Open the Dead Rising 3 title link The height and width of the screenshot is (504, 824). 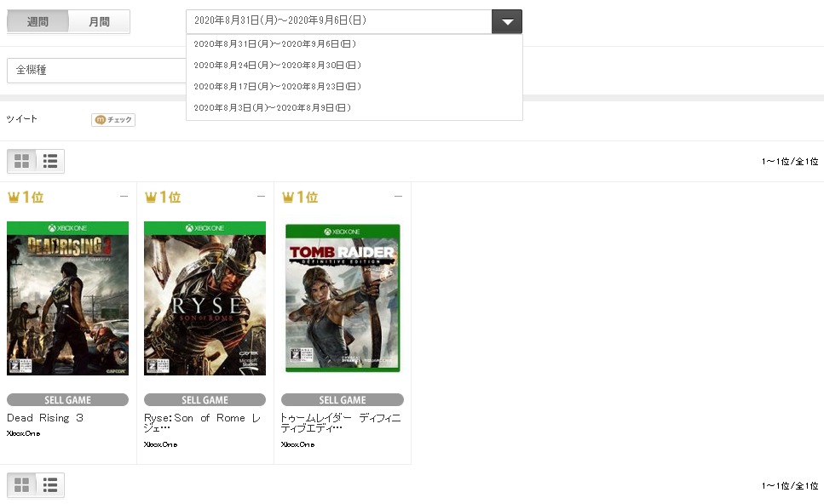point(45,418)
